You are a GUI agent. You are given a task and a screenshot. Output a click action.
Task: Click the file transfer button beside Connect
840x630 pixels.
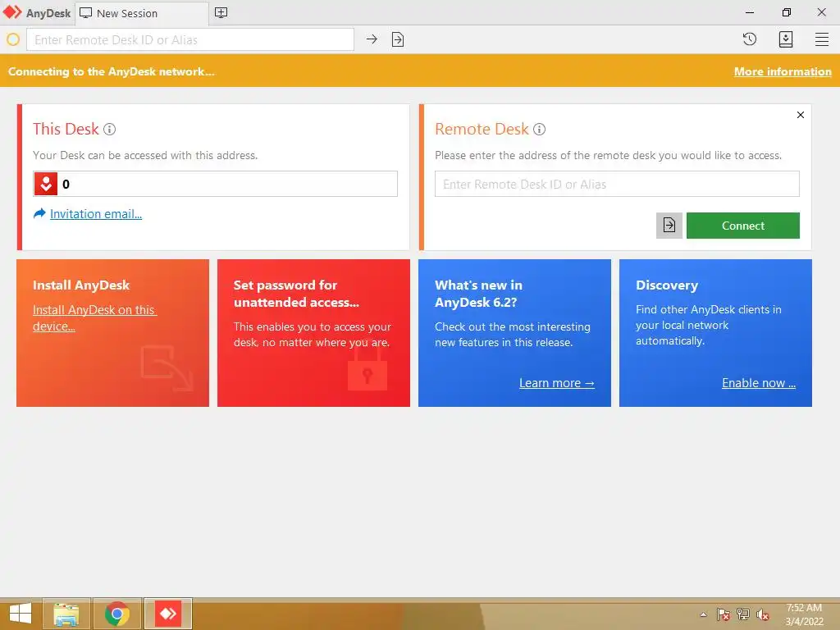669,225
